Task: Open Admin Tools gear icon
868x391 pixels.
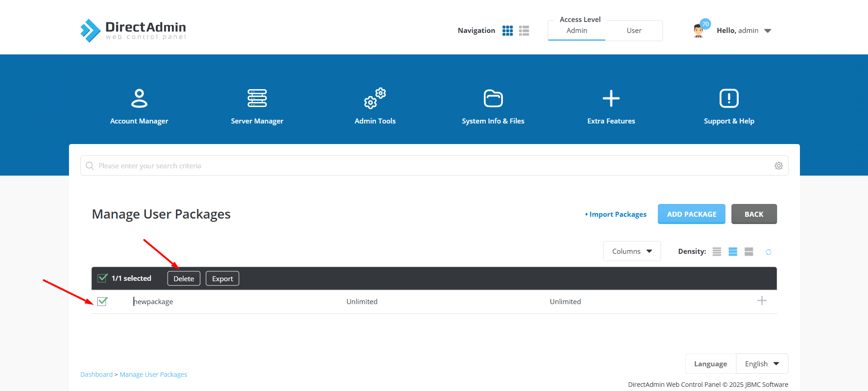Action: pos(375,98)
